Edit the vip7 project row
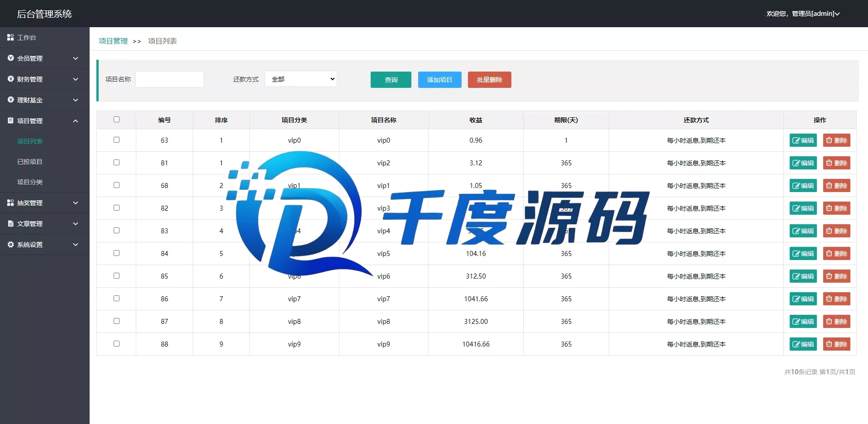 click(x=803, y=299)
